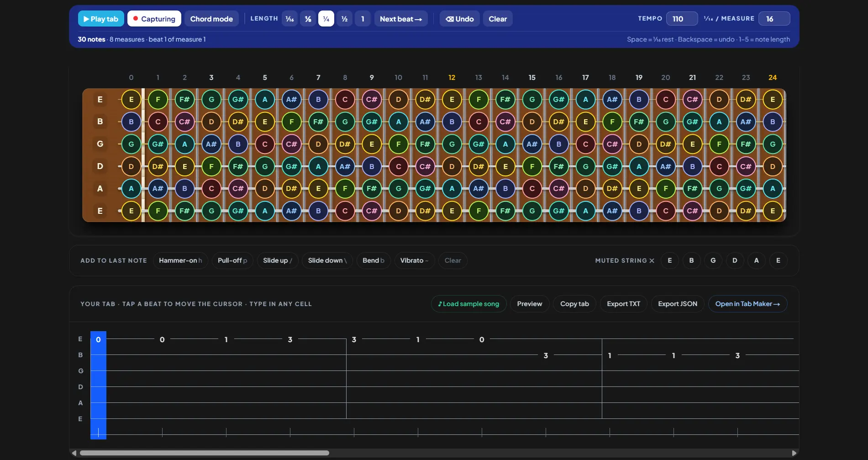
Task: Play D at fret 24 on D string
Action: pyautogui.click(x=773, y=166)
